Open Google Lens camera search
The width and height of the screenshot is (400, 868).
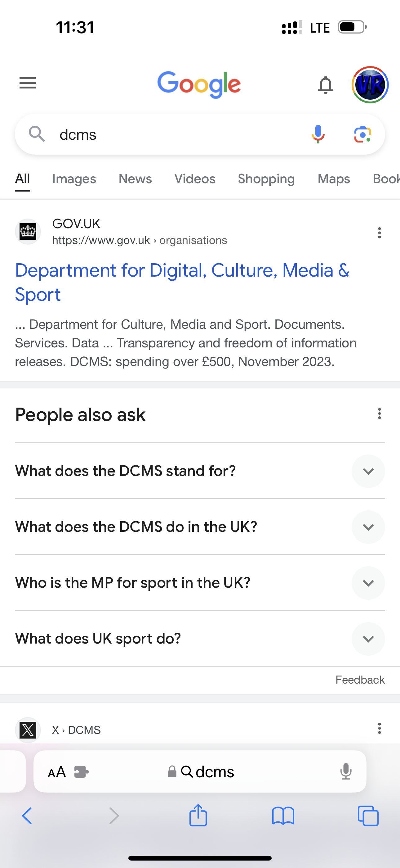coord(362,134)
